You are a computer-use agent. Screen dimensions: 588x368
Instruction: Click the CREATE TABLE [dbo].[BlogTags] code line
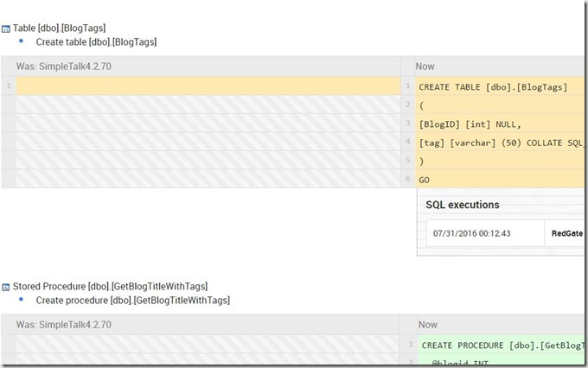click(492, 87)
